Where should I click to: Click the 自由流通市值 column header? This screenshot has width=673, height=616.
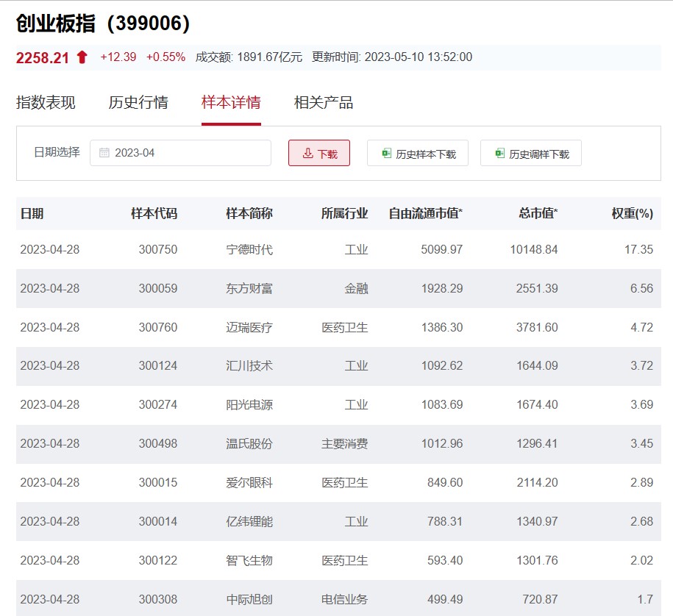(425, 213)
